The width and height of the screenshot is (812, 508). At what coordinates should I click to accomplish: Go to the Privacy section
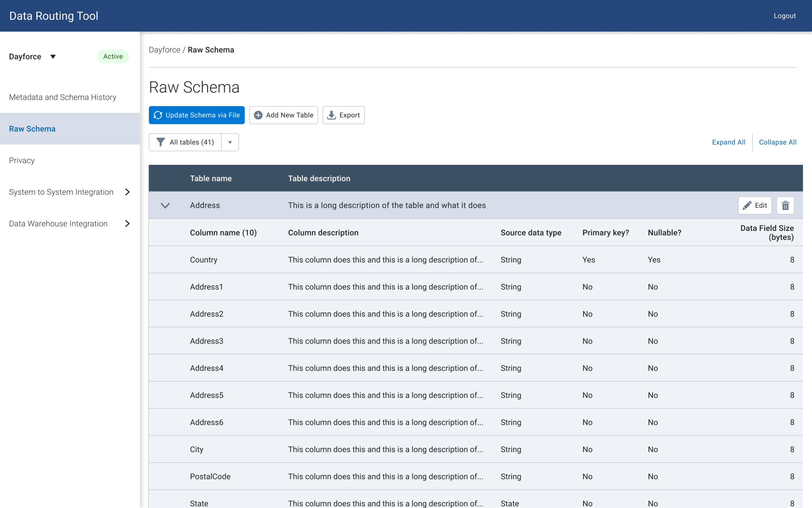coord(22,160)
